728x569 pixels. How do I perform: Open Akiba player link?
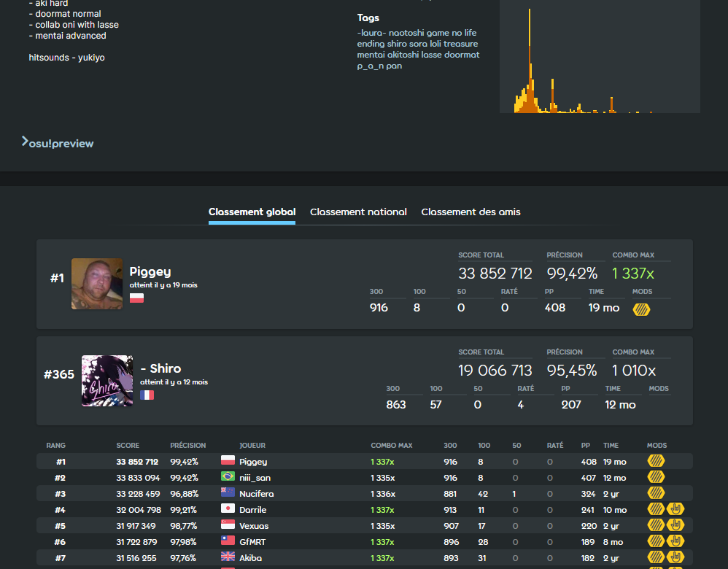(x=250, y=558)
